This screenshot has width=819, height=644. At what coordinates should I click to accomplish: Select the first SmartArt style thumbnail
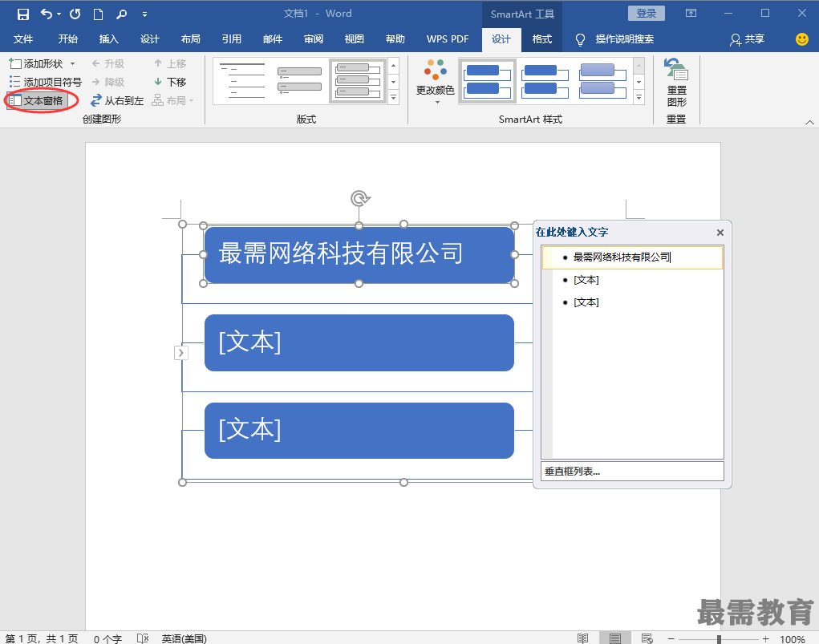[x=488, y=81]
